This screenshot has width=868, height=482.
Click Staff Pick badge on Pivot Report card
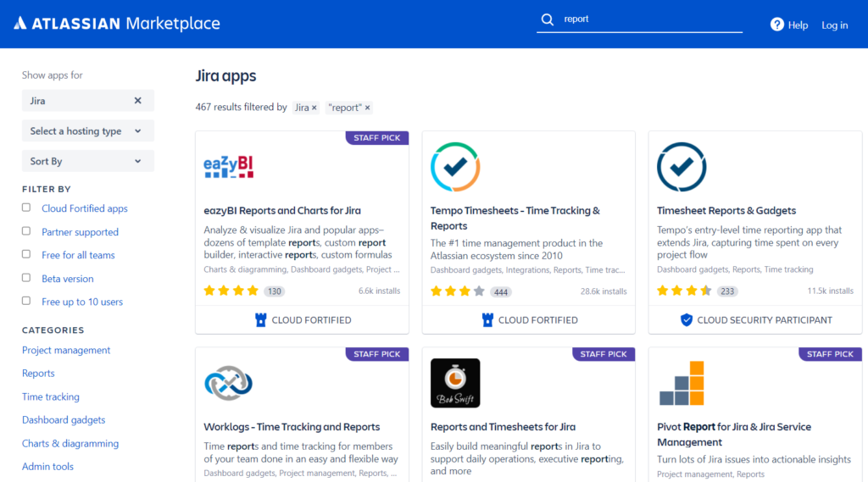coord(830,354)
